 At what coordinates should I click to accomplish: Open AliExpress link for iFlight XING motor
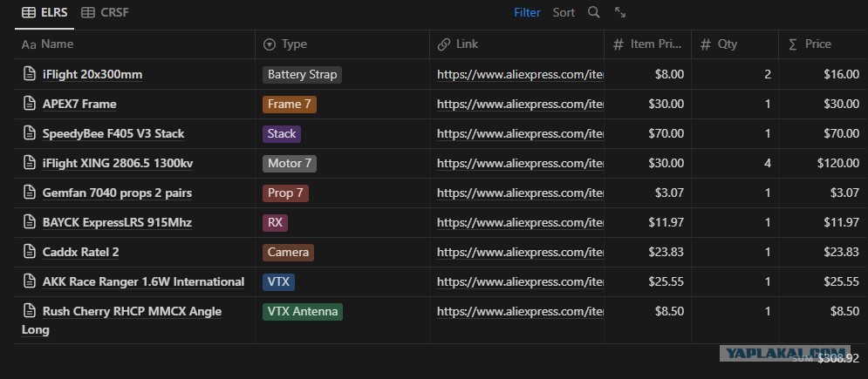520,164
